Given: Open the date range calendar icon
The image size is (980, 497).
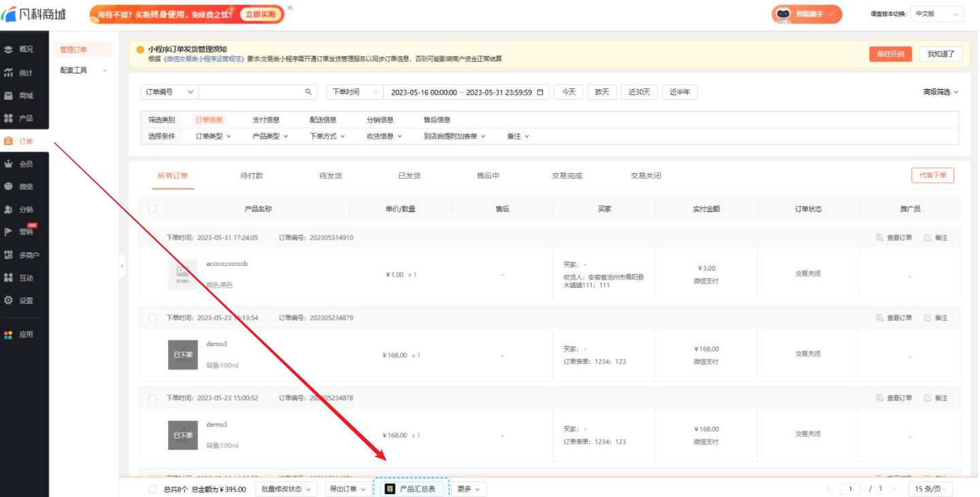Looking at the screenshot, I should pyautogui.click(x=540, y=92).
